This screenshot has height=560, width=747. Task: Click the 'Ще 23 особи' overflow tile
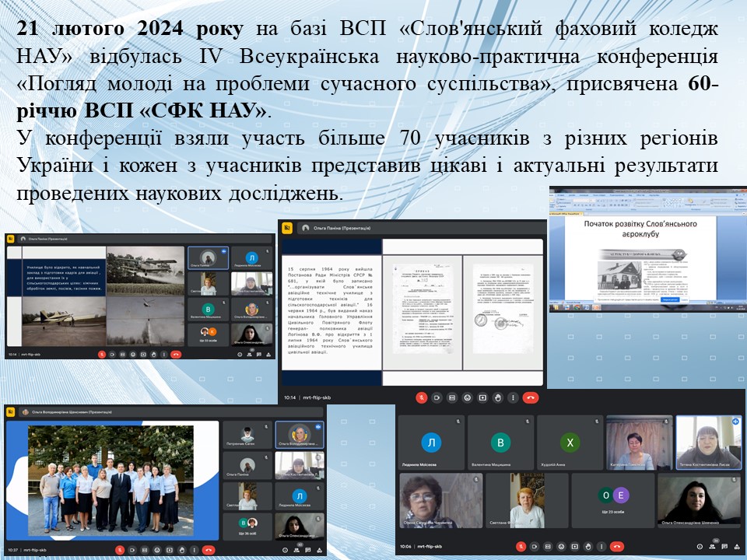(x=613, y=500)
